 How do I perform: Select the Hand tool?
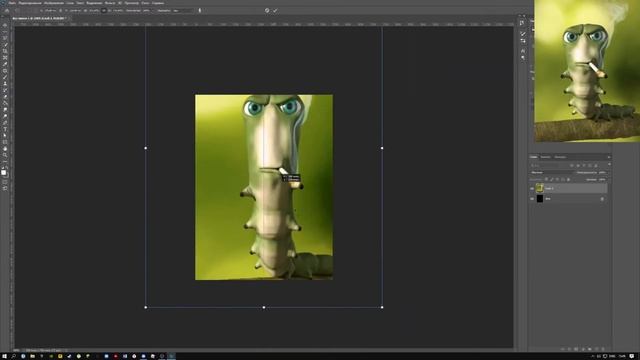click(5, 149)
